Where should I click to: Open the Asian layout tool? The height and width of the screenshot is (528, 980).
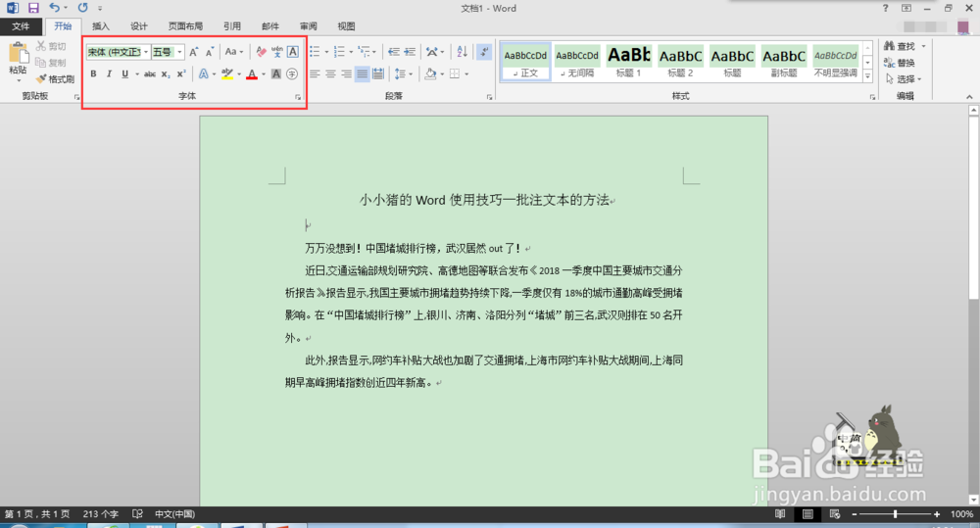pyautogui.click(x=431, y=52)
